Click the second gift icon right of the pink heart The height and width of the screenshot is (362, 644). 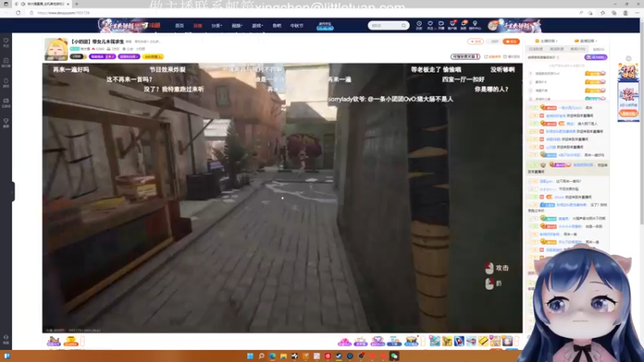[360, 341]
